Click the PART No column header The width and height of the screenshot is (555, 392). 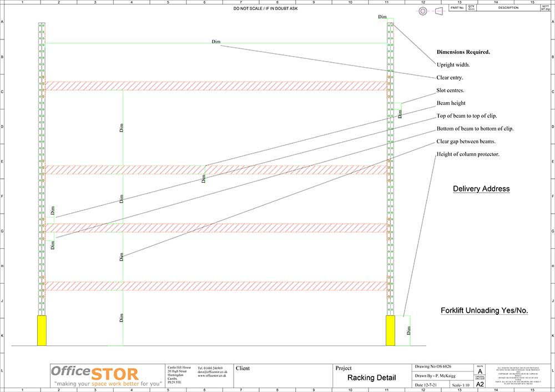click(x=456, y=8)
